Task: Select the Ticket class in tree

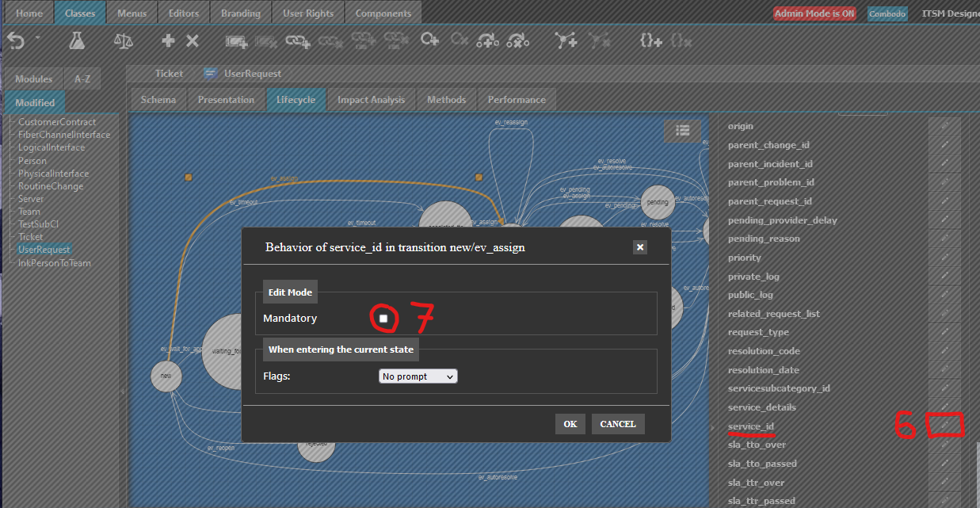Action: (x=31, y=237)
